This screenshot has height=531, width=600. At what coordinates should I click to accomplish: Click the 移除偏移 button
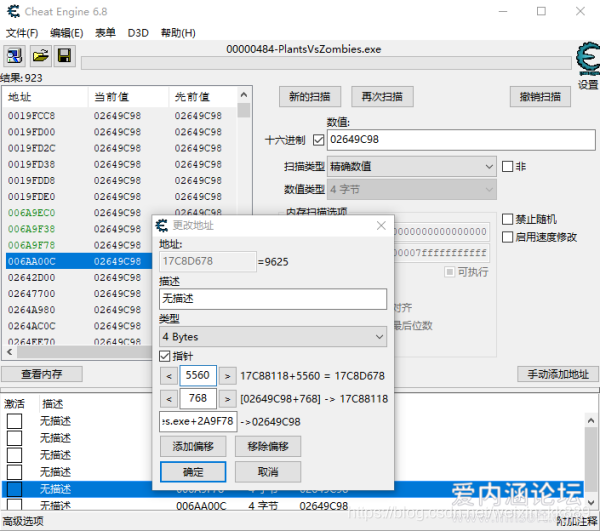click(x=268, y=446)
